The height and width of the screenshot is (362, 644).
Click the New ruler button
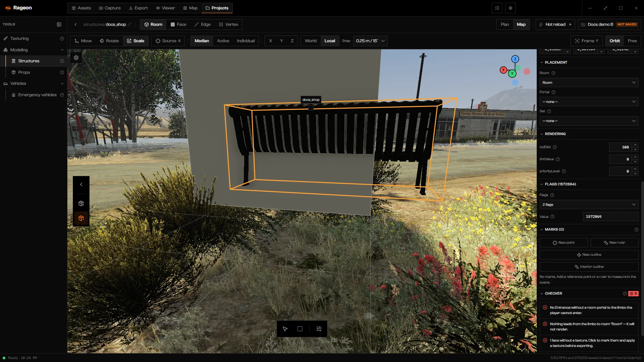(614, 243)
